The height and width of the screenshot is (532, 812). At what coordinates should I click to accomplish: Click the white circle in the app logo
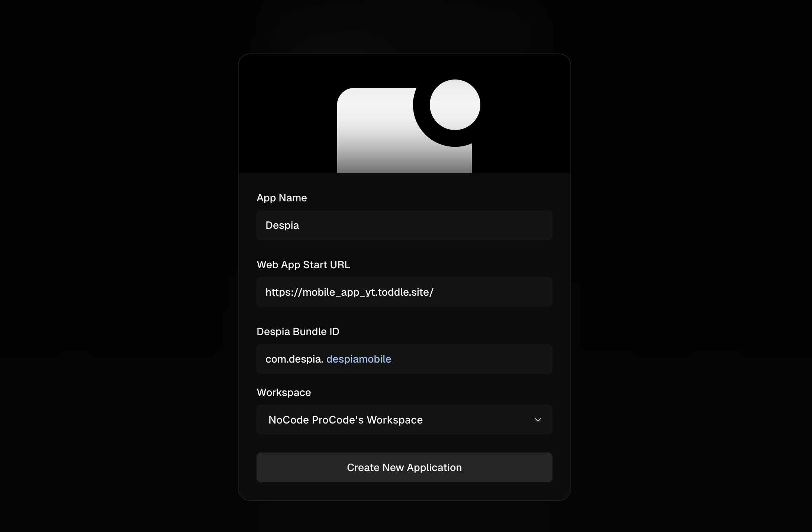click(455, 105)
